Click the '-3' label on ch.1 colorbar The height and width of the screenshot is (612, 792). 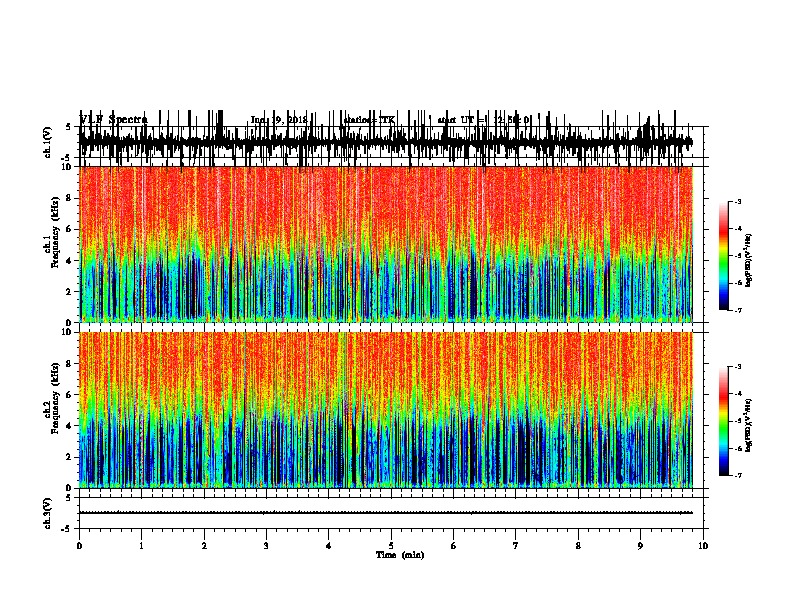[x=738, y=202]
